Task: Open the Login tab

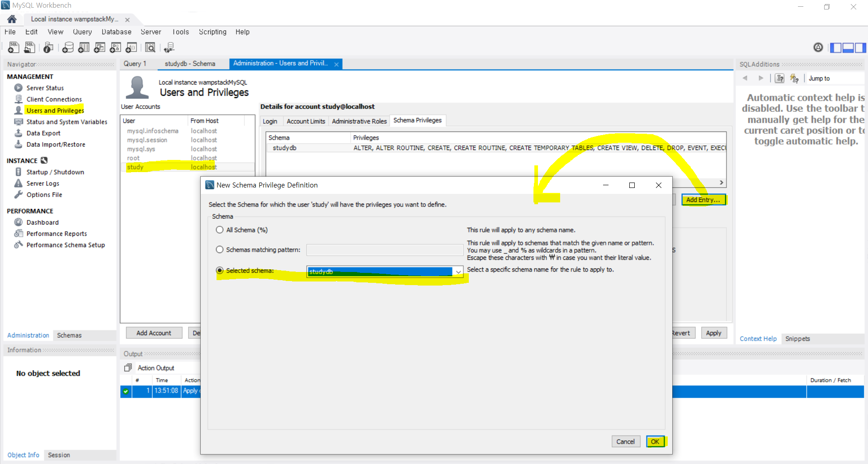Action: tap(270, 121)
